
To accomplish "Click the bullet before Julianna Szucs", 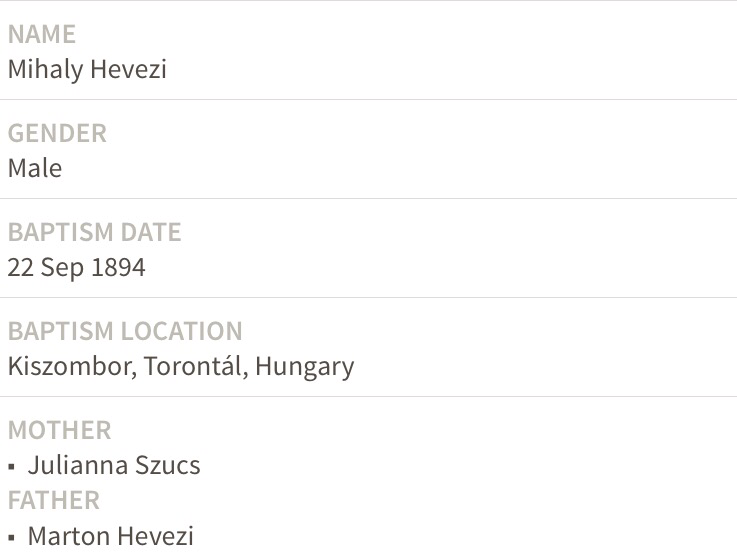I will pyautogui.click(x=12, y=467).
